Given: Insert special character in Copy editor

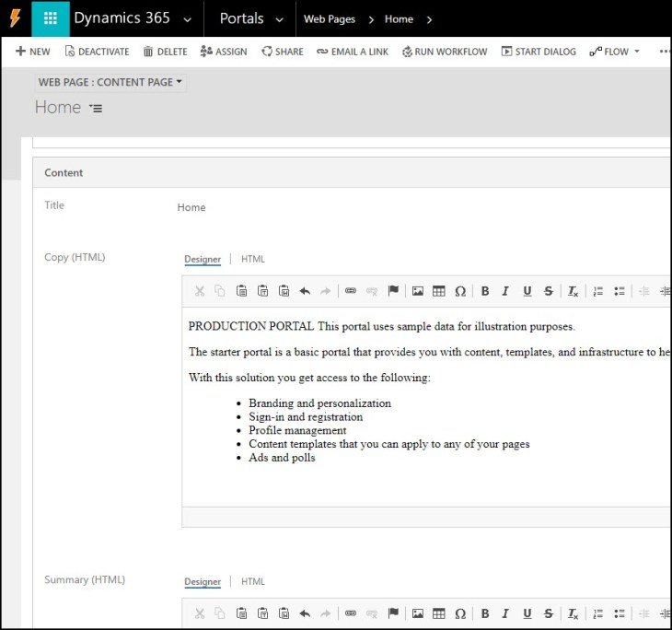Looking at the screenshot, I should pos(460,291).
